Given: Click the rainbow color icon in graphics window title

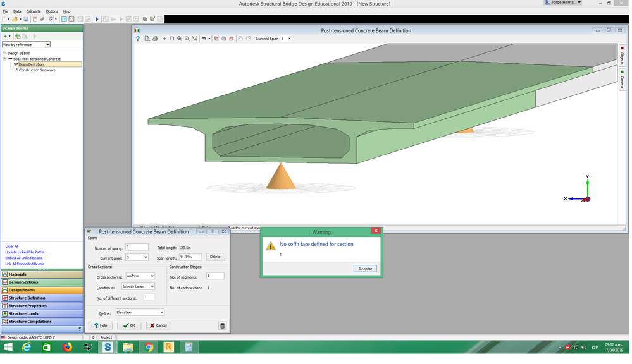Looking at the screenshot, I should (x=137, y=30).
